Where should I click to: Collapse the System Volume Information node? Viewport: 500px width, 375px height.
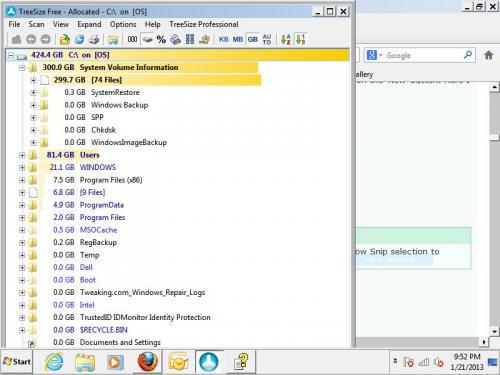22,68
